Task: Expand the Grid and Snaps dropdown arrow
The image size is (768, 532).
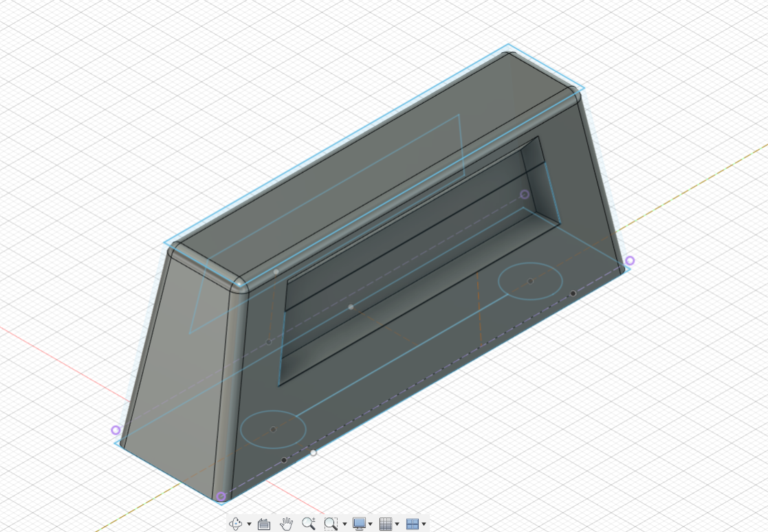Action: 397,524
